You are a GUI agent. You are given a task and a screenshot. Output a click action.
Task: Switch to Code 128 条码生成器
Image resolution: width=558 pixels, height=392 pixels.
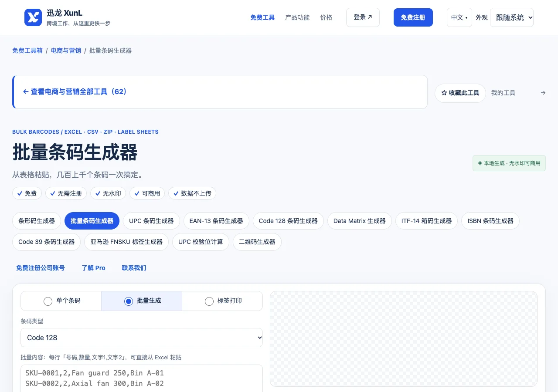(x=288, y=221)
